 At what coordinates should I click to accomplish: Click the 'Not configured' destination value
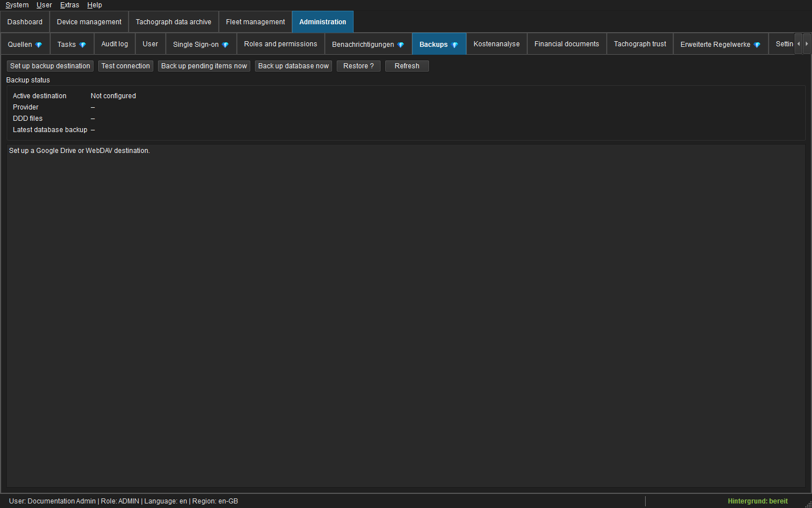pos(113,96)
